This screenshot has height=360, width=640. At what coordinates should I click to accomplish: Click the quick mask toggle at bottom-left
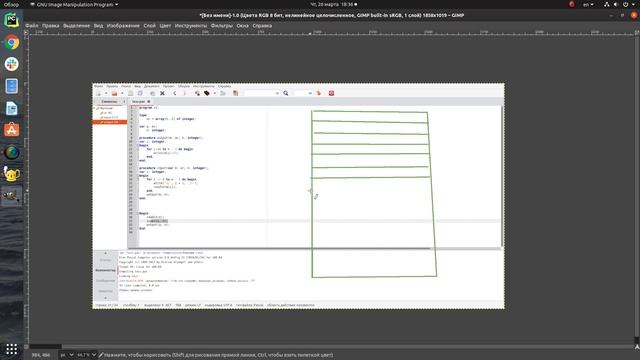click(x=26, y=347)
